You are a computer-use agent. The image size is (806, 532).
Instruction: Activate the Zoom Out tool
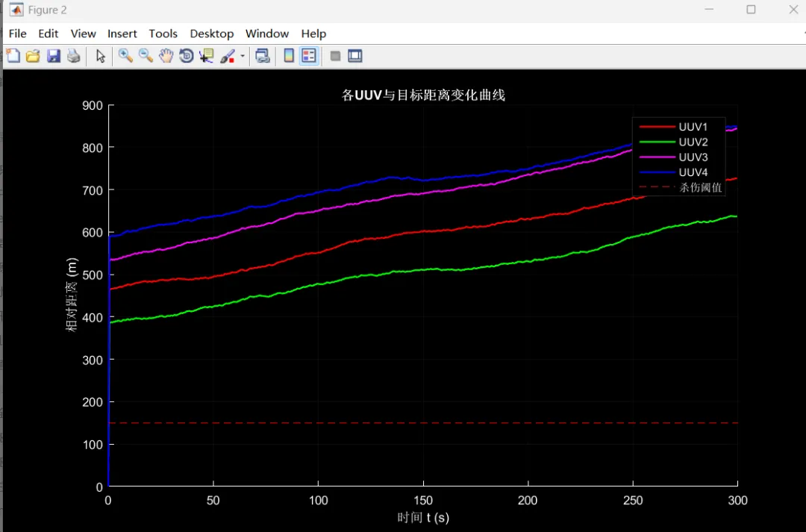(146, 55)
